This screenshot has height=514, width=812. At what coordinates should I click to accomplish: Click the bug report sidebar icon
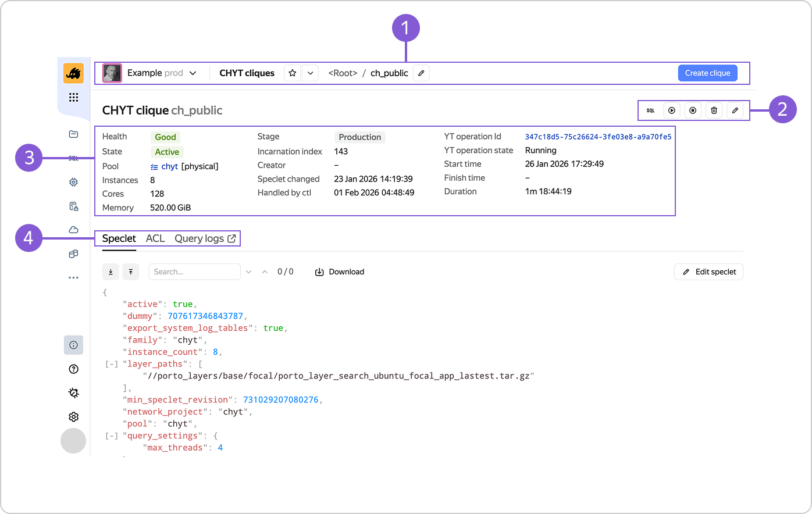click(x=73, y=392)
